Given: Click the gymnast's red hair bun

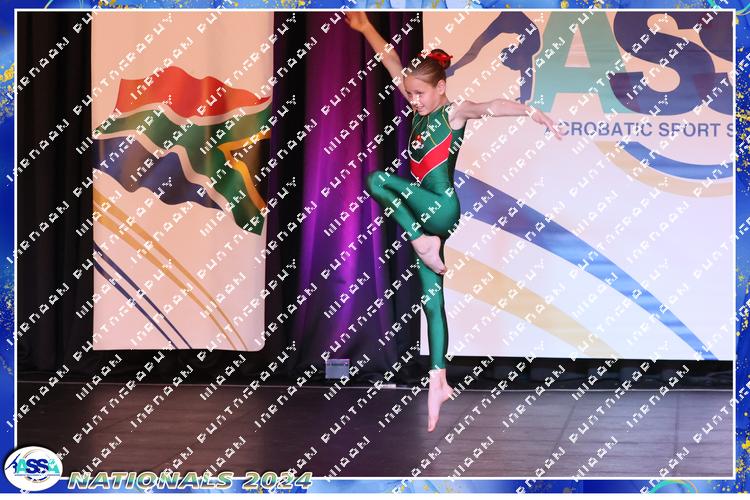Looking at the screenshot, I should coord(441,58).
